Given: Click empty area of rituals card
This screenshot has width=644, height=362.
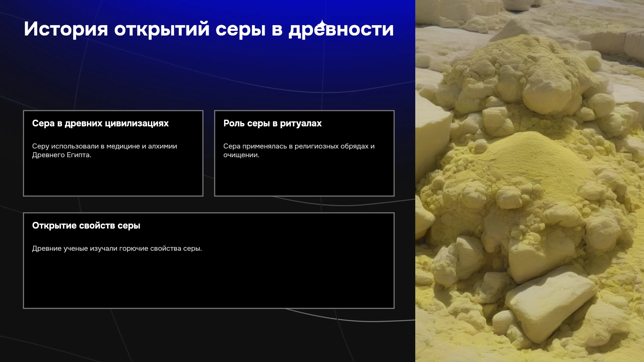Looking at the screenshot, I should point(304,178).
